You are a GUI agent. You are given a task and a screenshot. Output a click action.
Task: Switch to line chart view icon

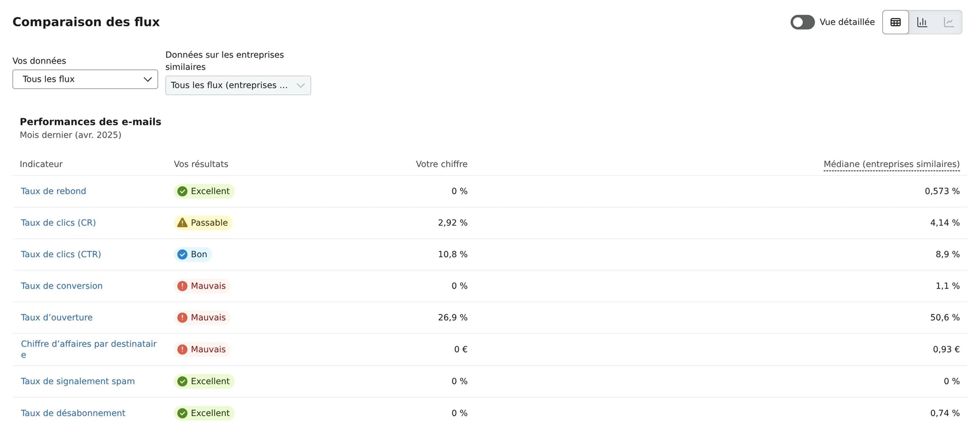pyautogui.click(x=949, y=22)
